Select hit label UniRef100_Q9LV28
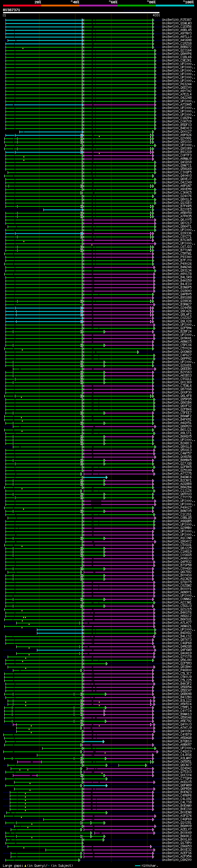This screenshot has height=868, width=197. (x=177, y=321)
